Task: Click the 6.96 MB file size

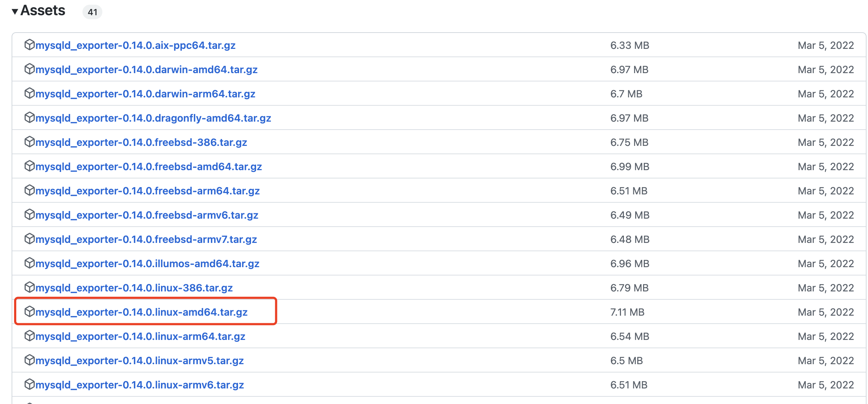Action: click(630, 264)
